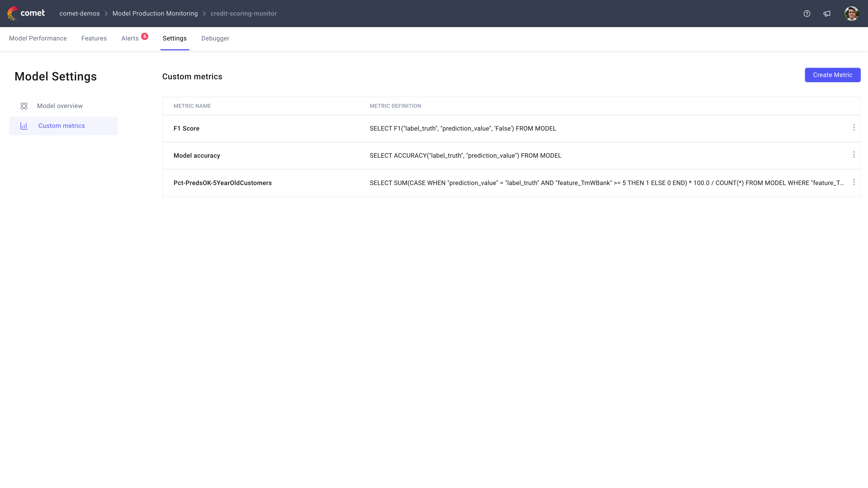Click the user profile avatar
868x488 pixels.
(851, 14)
